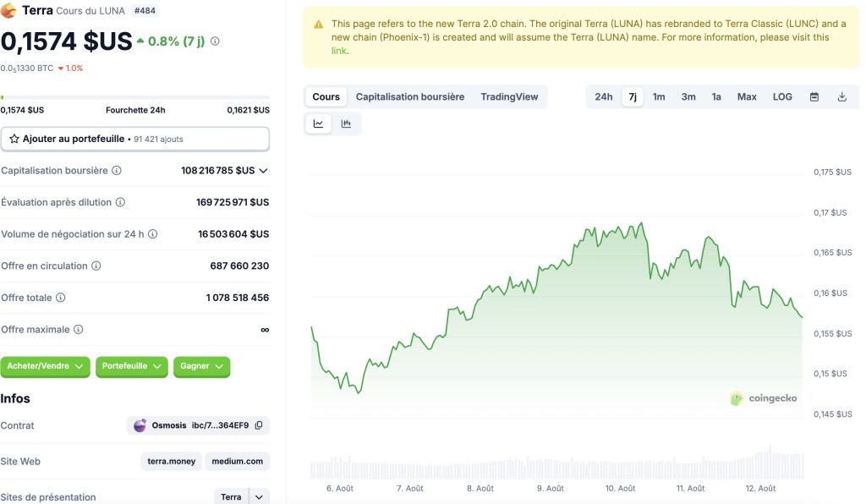Screen dimensions: 866x504
Task: Select the Max time range
Action: coord(747,96)
